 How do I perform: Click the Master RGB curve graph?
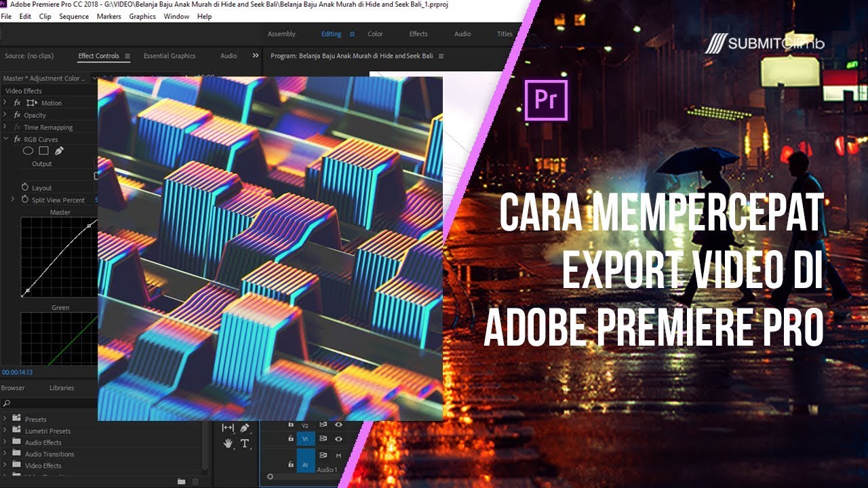(60, 257)
